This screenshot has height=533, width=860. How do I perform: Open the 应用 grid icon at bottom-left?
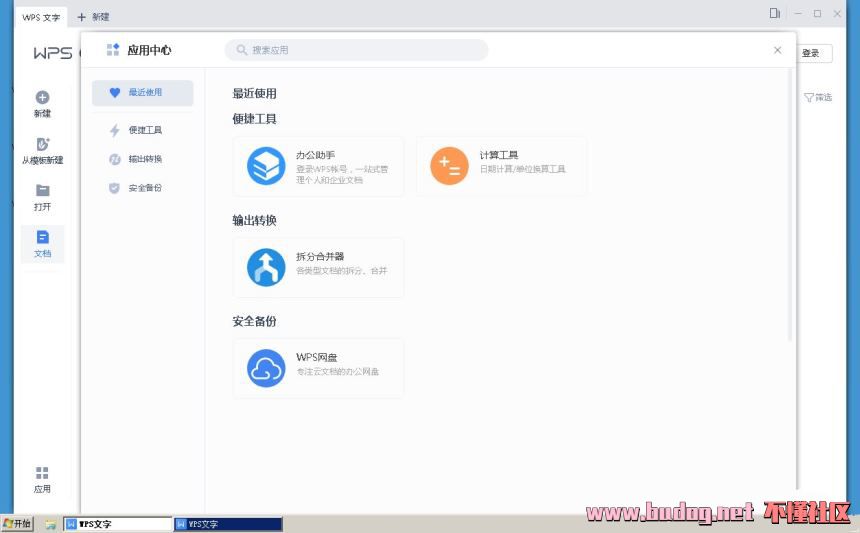(x=42, y=474)
